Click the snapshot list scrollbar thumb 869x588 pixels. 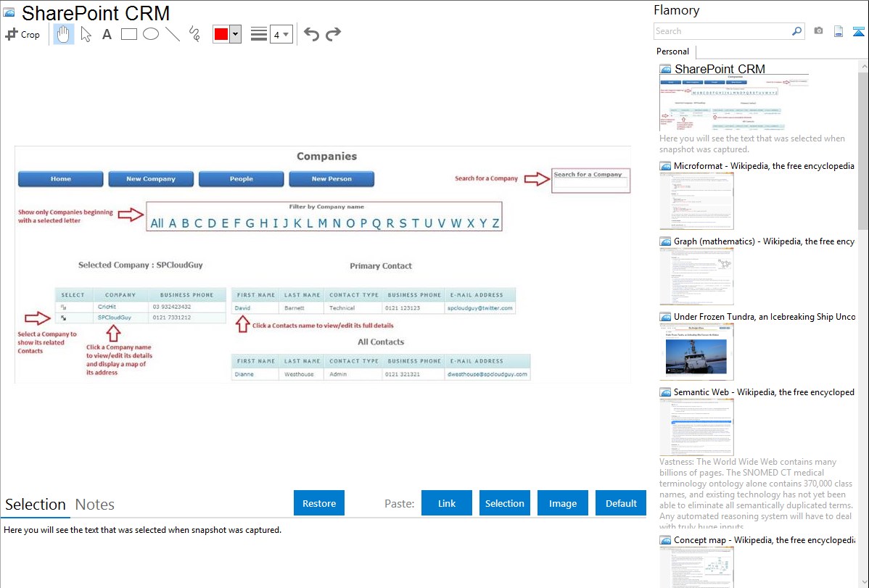(x=863, y=150)
